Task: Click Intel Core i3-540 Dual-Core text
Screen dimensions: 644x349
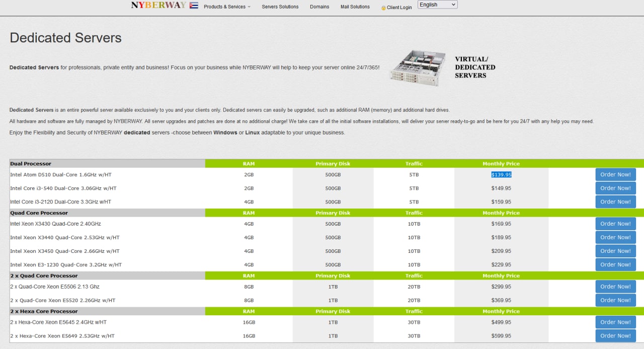Action: tap(63, 188)
